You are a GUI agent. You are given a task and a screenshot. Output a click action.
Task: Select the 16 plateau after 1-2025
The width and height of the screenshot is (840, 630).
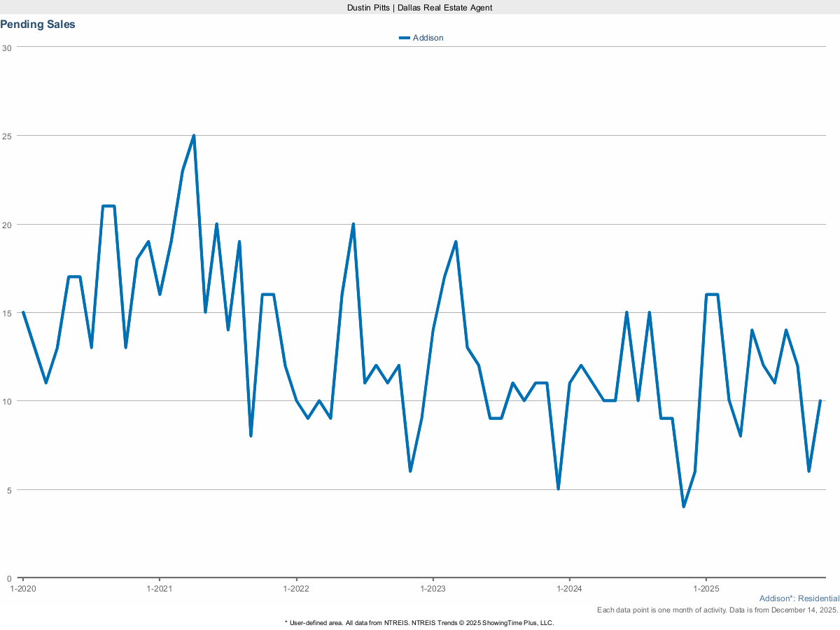point(710,294)
